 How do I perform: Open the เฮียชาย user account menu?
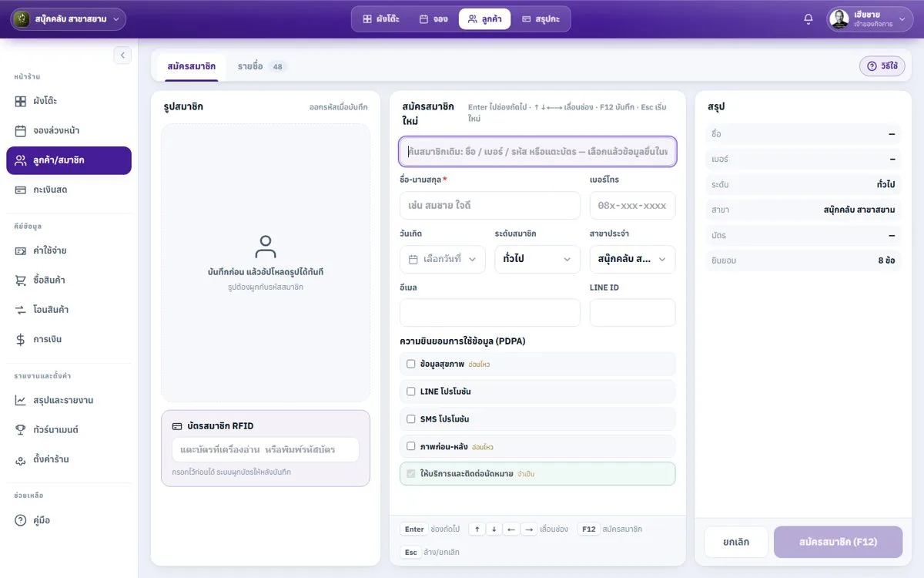click(870, 19)
